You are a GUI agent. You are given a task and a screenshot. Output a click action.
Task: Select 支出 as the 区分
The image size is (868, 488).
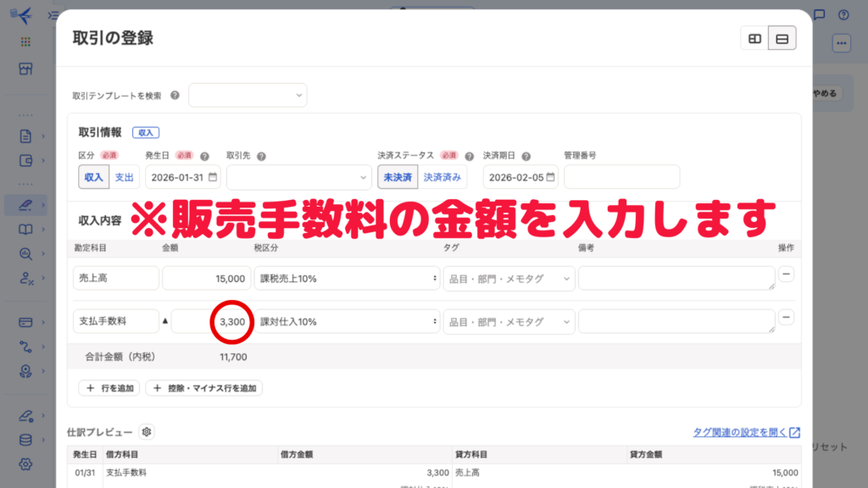point(125,177)
